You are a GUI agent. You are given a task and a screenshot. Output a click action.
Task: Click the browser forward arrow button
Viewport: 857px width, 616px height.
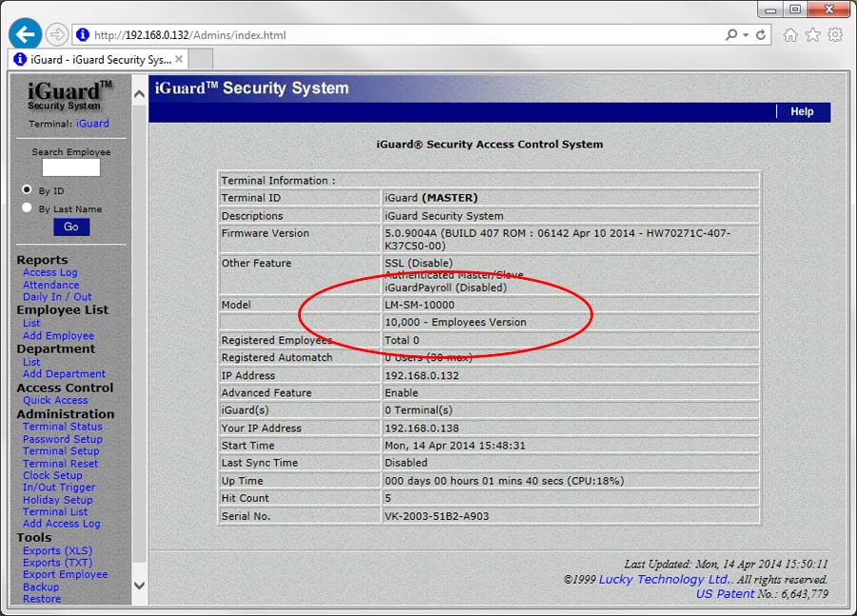[56, 35]
